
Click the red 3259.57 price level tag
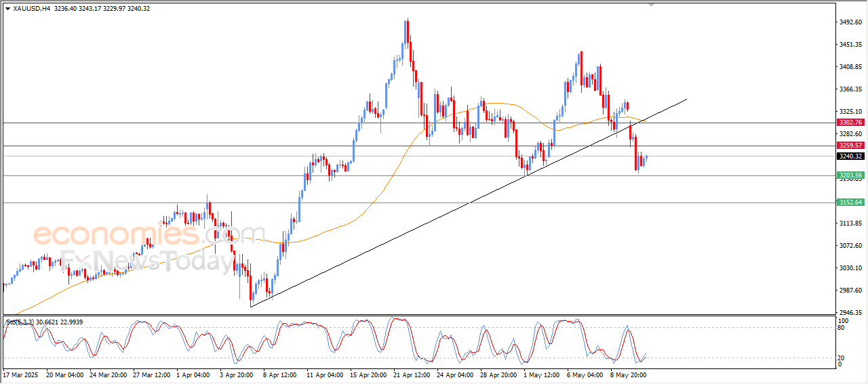pos(850,146)
